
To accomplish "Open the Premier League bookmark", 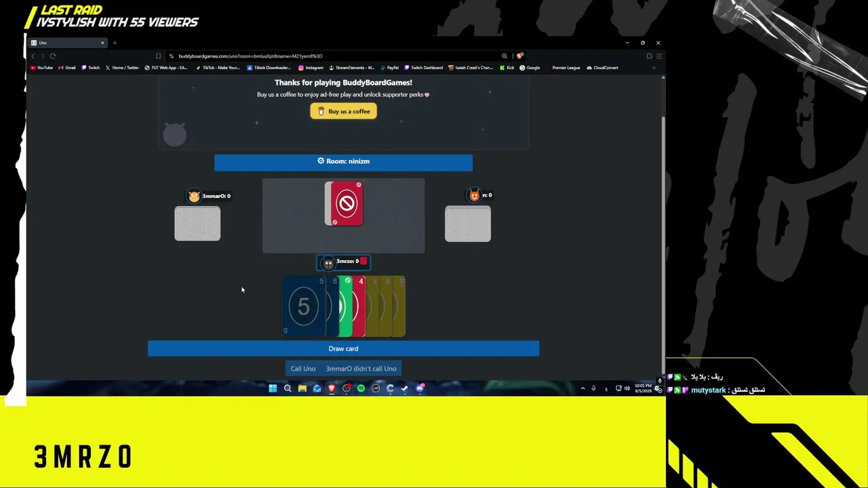I will [563, 68].
